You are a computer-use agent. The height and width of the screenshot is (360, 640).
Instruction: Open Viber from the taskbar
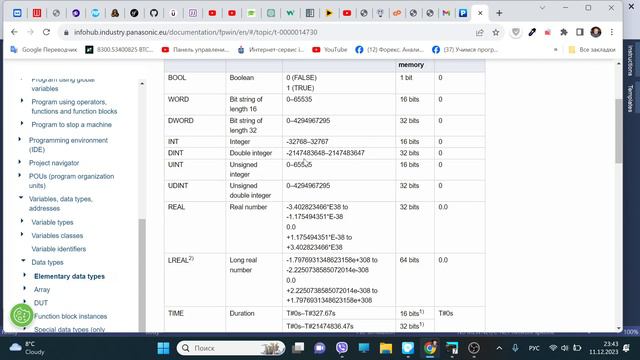tap(342, 348)
